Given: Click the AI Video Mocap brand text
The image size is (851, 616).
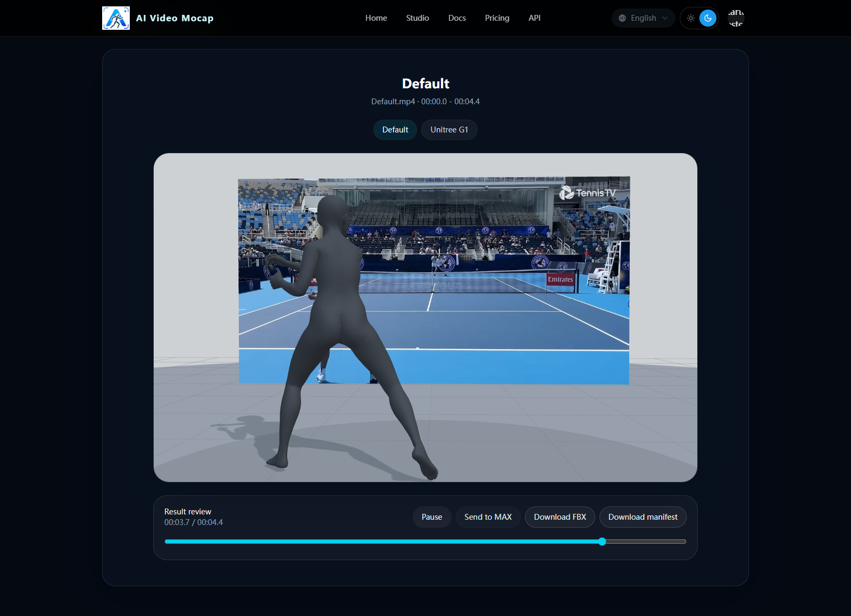Looking at the screenshot, I should [175, 18].
